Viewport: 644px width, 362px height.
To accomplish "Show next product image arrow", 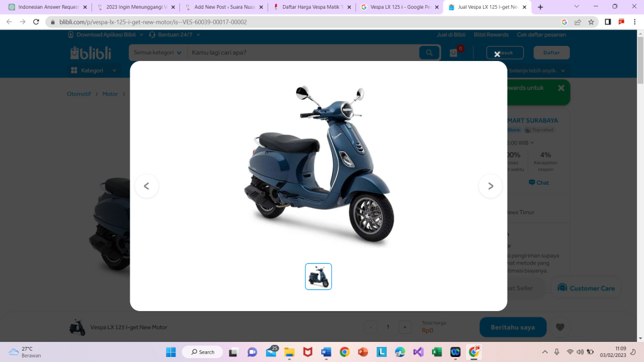I will click(x=491, y=186).
